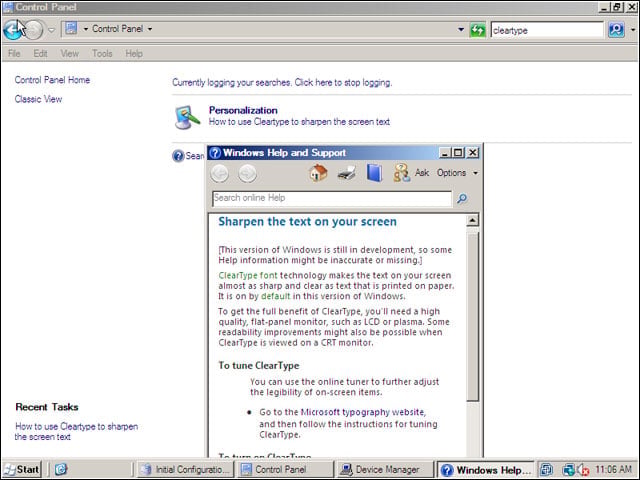Open the Tools menu
The width and height of the screenshot is (640, 480).
pos(102,53)
